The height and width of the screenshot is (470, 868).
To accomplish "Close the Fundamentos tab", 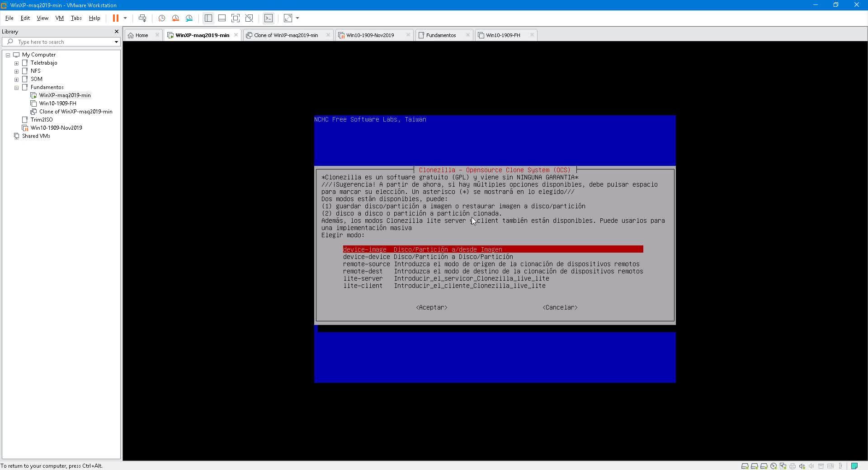I will 468,35.
